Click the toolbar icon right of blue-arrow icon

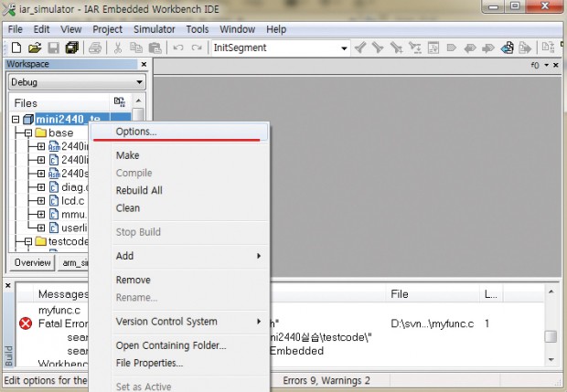(x=525, y=48)
